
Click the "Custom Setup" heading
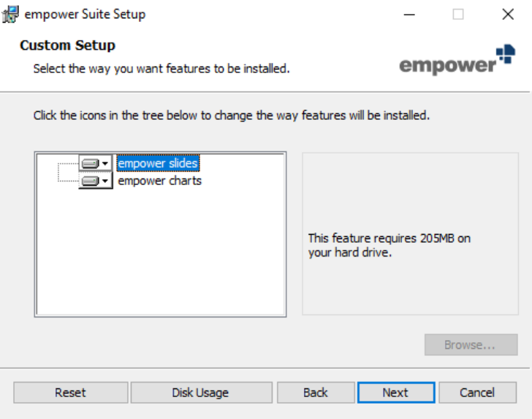[x=67, y=45]
